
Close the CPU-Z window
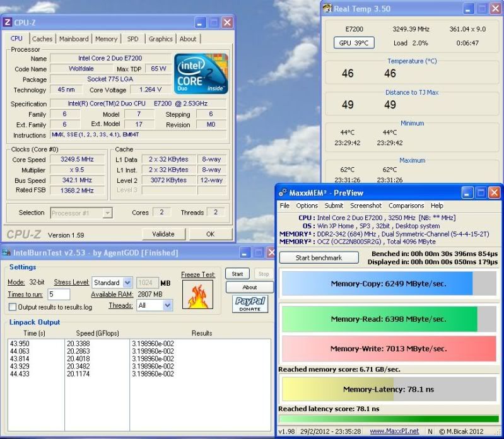pos(228,23)
